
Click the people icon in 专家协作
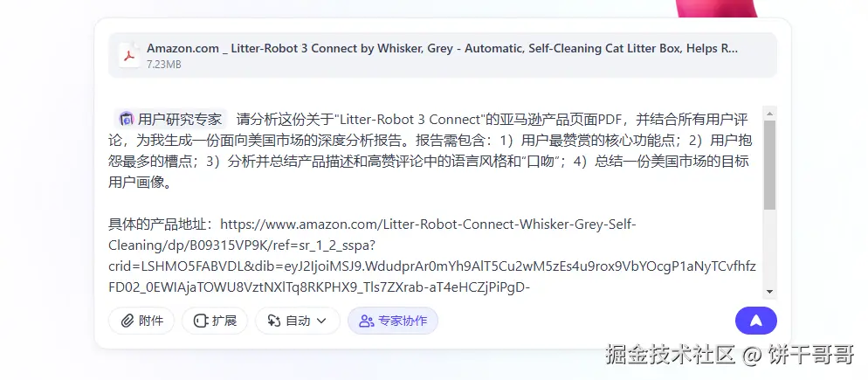tap(367, 321)
